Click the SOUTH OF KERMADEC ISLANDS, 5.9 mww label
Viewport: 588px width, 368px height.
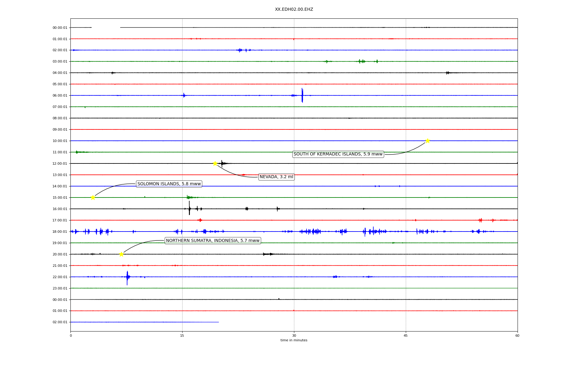(338, 154)
